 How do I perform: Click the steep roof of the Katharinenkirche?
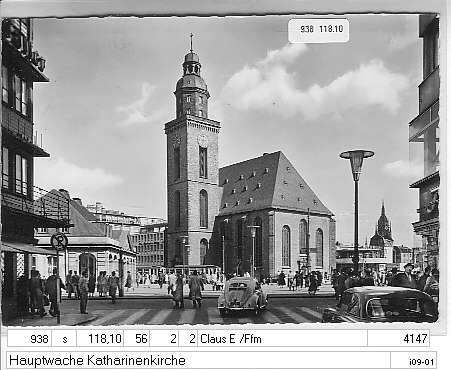coord(272,183)
